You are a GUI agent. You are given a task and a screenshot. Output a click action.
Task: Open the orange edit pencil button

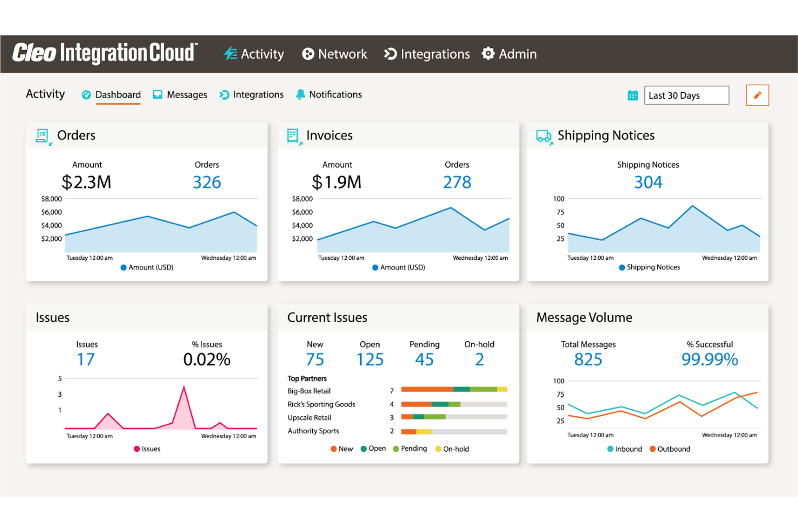[x=757, y=95]
